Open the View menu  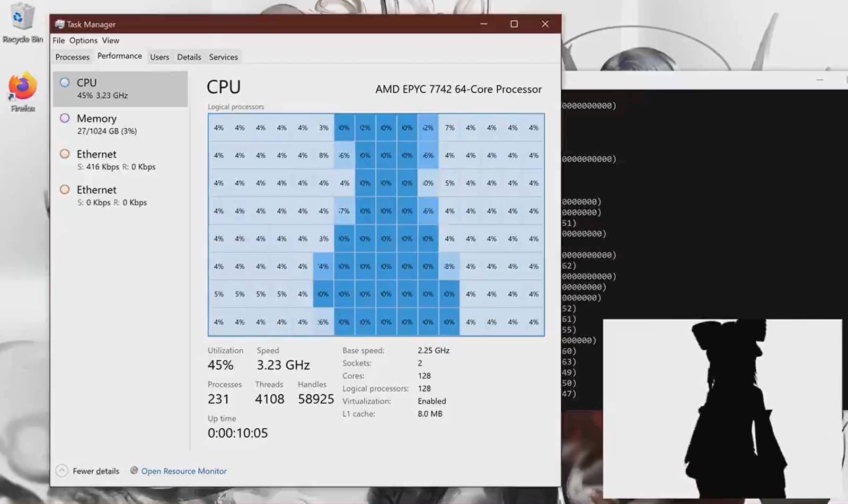[x=110, y=40]
